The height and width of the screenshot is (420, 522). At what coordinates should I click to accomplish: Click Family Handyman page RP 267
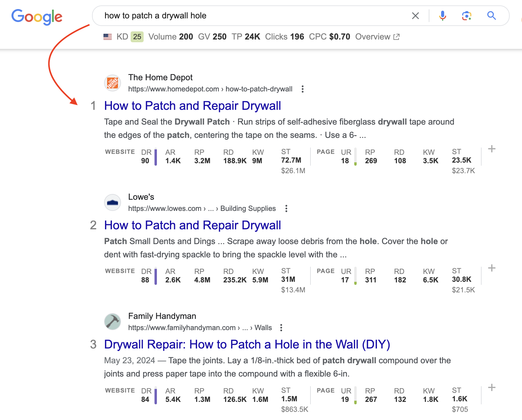(371, 399)
